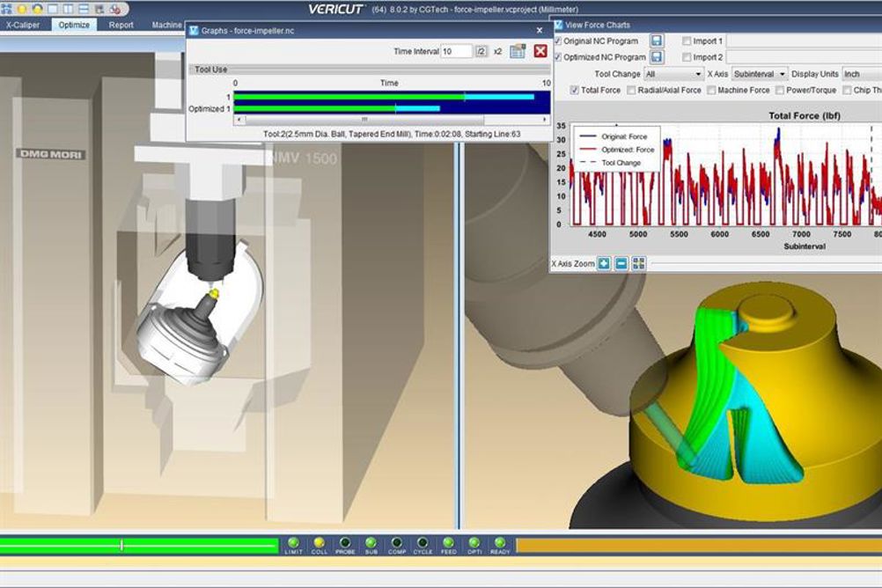Zoom in on the X axis
The height and width of the screenshot is (588, 882).
[x=604, y=263]
